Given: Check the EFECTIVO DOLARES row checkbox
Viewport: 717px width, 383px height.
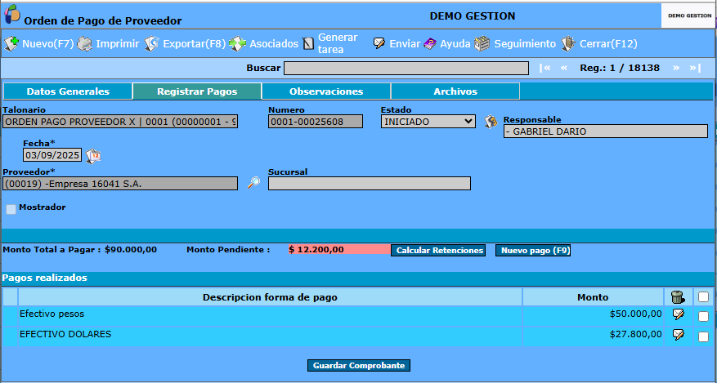Looking at the screenshot, I should (x=703, y=337).
